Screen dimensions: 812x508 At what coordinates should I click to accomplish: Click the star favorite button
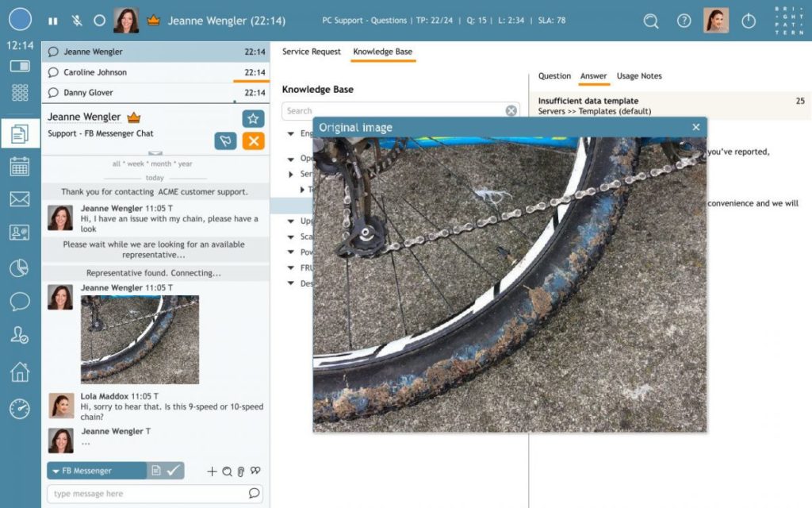click(x=253, y=119)
